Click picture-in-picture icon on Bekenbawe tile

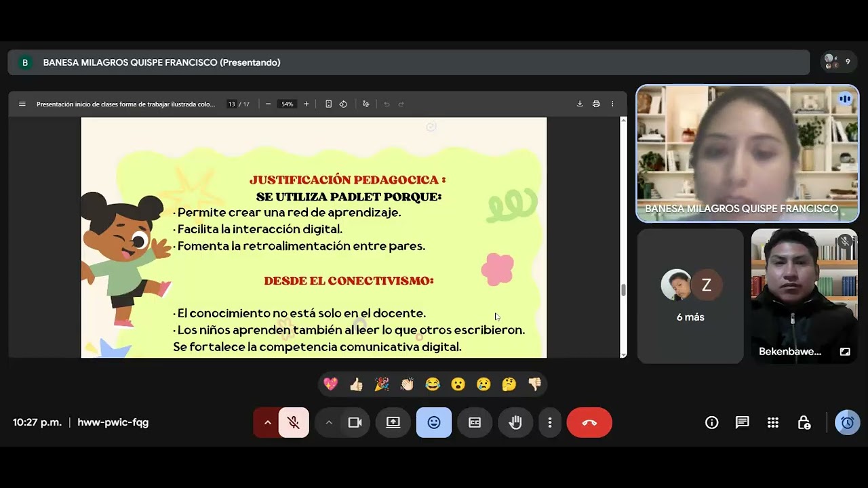(x=845, y=352)
